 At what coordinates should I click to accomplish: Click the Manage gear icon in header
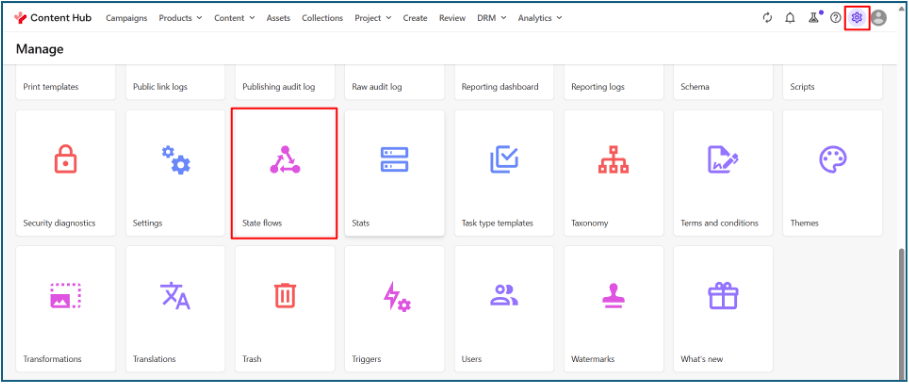tap(857, 18)
